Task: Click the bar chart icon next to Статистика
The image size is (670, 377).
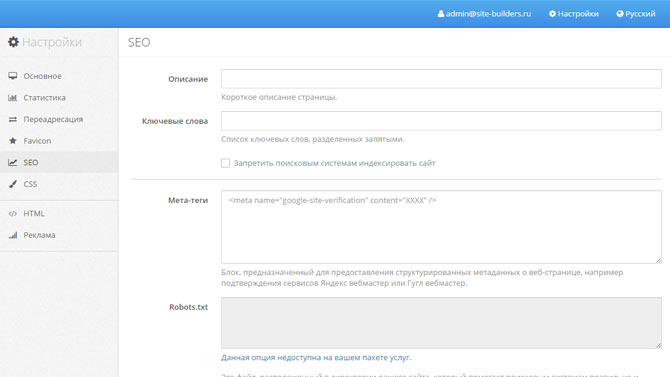Action: (13, 97)
